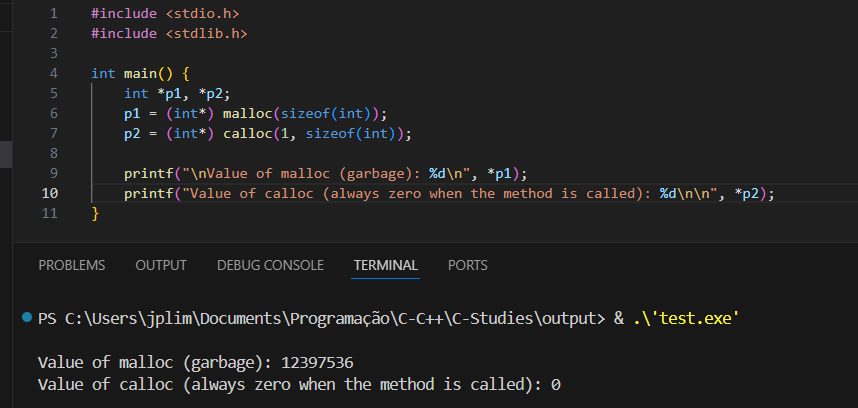Click the malloc call on line 6
The height and width of the screenshot is (408, 858).
click(305, 114)
